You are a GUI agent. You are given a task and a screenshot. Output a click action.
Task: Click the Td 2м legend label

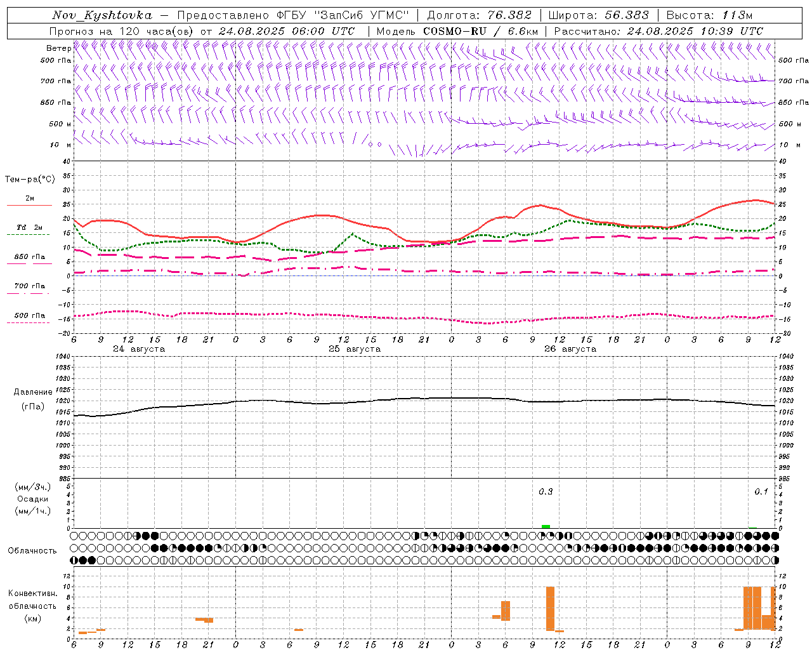click(x=29, y=227)
